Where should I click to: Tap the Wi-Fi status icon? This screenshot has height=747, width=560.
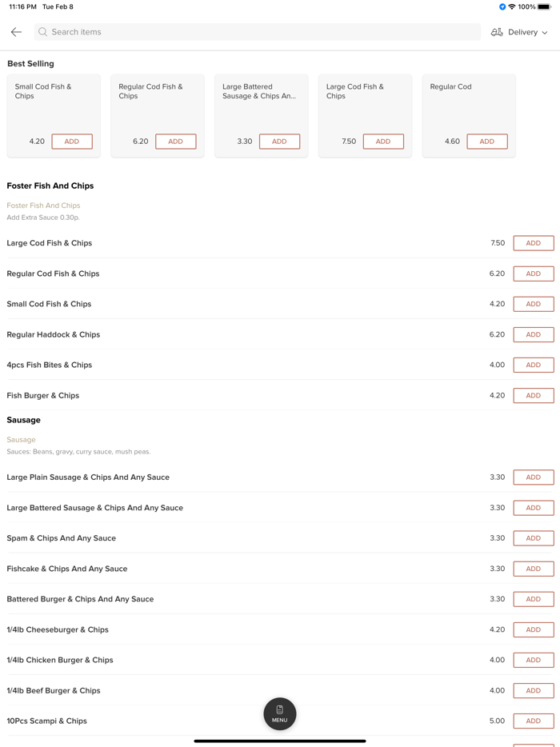click(x=512, y=6)
